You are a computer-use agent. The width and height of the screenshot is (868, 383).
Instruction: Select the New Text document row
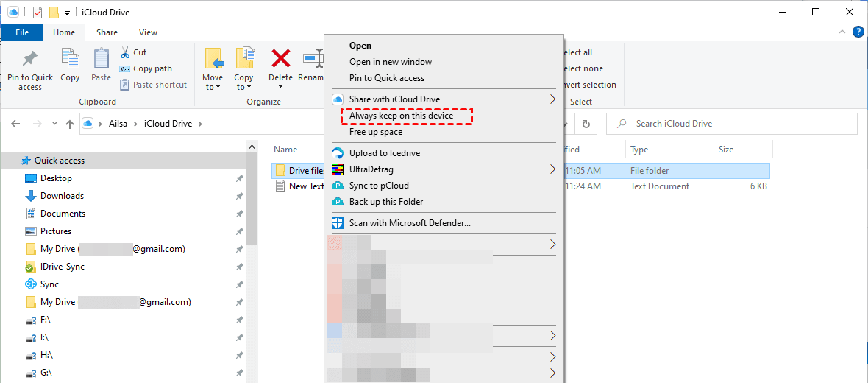(521, 186)
